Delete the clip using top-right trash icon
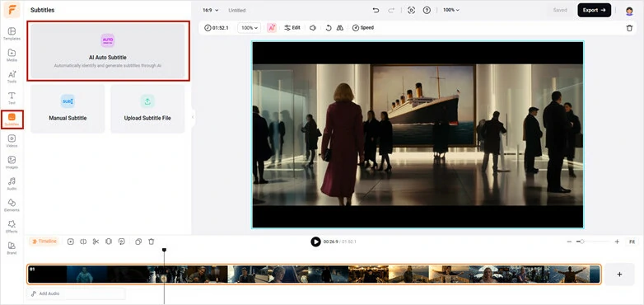The width and height of the screenshot is (644, 305). (x=629, y=28)
